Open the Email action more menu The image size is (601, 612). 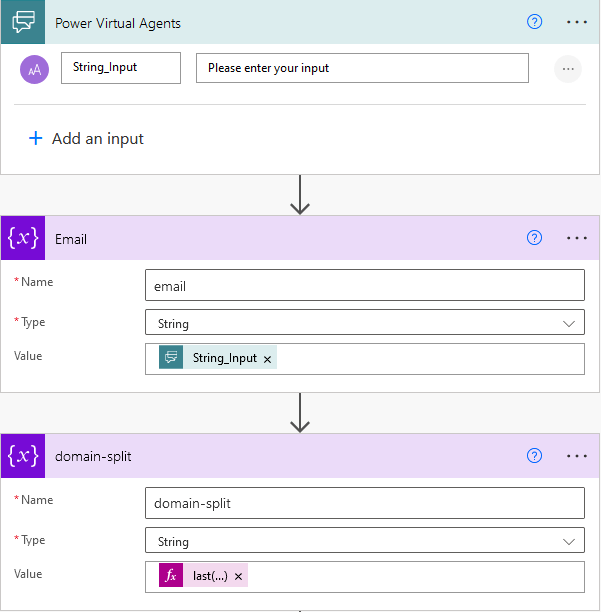(x=577, y=238)
